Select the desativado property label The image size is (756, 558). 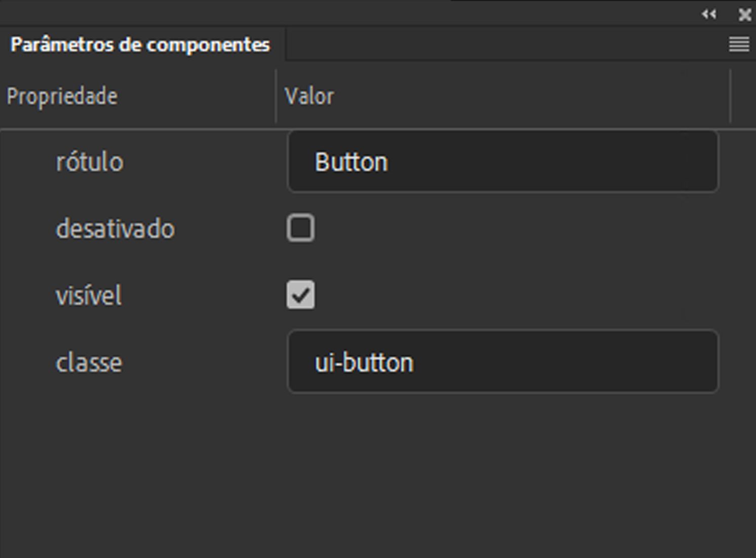coord(115,229)
